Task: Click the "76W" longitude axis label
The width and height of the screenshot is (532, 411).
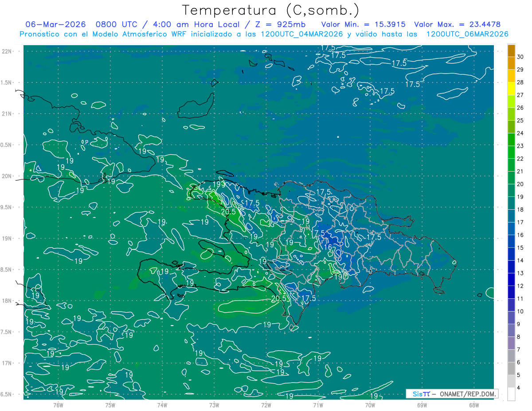Action: click(x=58, y=405)
